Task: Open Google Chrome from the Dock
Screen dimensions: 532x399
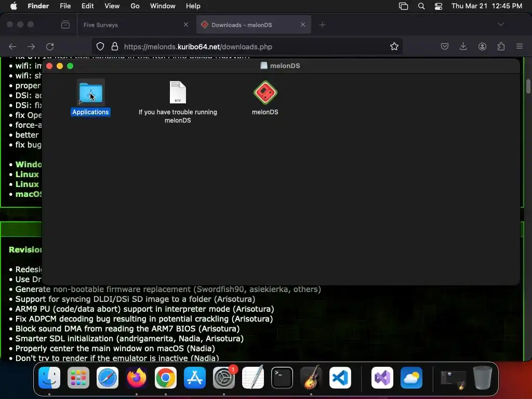Action: pyautogui.click(x=166, y=378)
